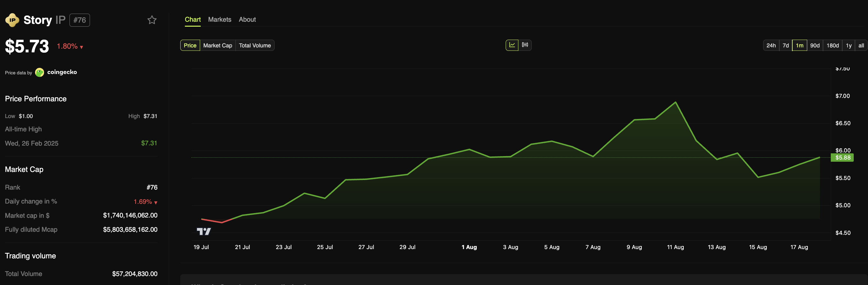Viewport: 868px width, 285px height.
Task: Click the CoinGecko logo
Action: 39,72
